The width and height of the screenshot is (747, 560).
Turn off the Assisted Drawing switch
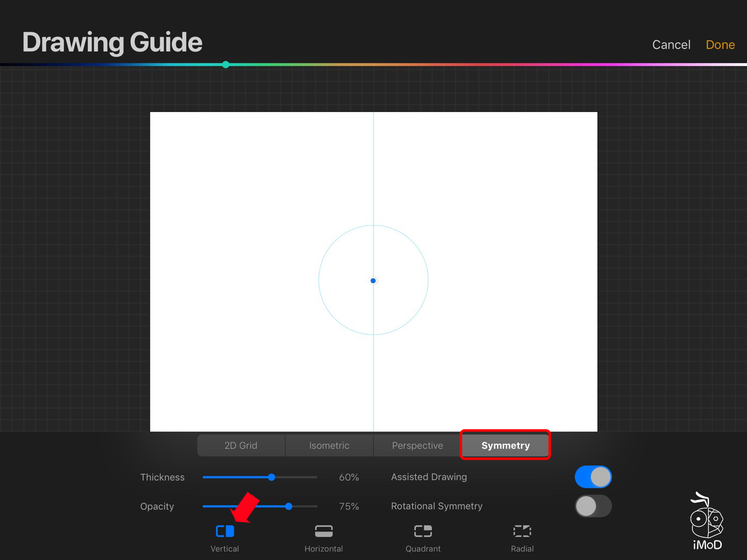pyautogui.click(x=593, y=477)
